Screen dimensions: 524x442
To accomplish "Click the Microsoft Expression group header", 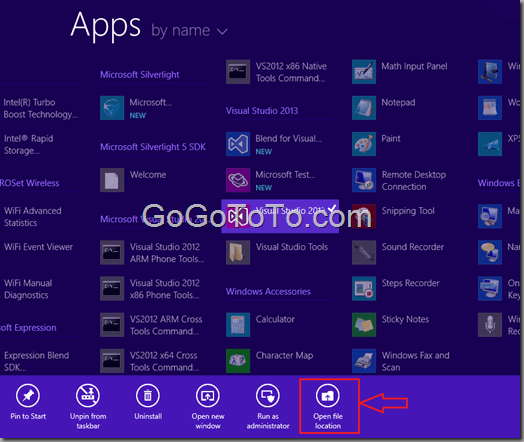I will click(x=28, y=327).
